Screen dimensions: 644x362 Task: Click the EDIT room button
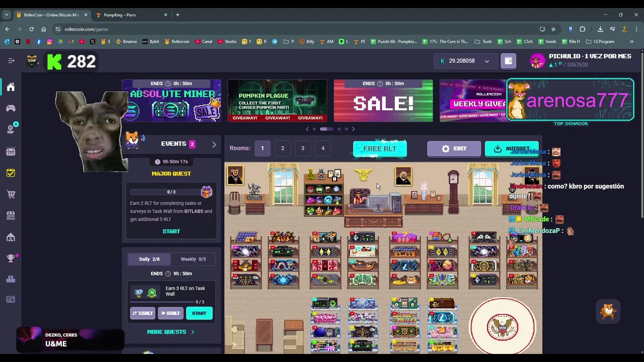(454, 149)
